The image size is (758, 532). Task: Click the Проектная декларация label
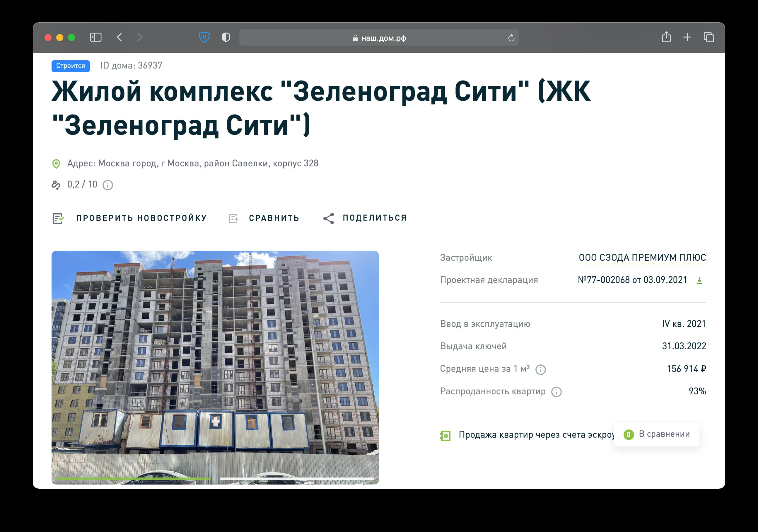[x=489, y=280]
